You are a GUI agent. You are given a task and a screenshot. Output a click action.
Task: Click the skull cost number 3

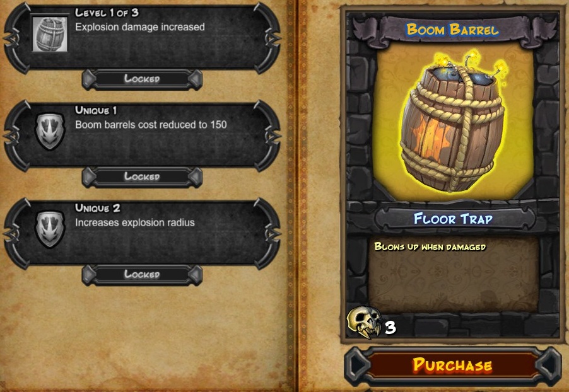pos(390,328)
